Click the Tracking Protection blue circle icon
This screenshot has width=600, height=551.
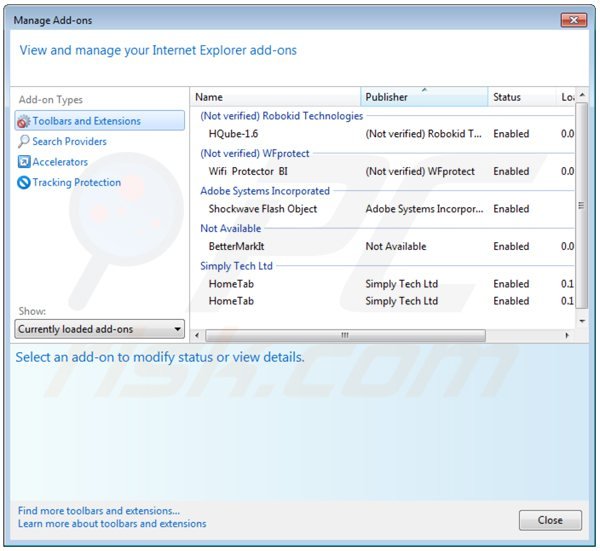pyautogui.click(x=24, y=183)
